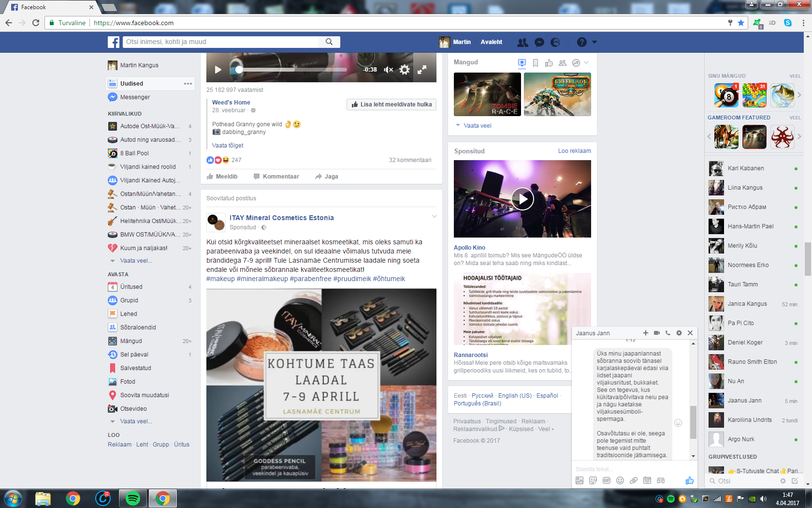Show next games in Sinu Mängud arrow
Screen dimensions: 812x508
[799, 95]
